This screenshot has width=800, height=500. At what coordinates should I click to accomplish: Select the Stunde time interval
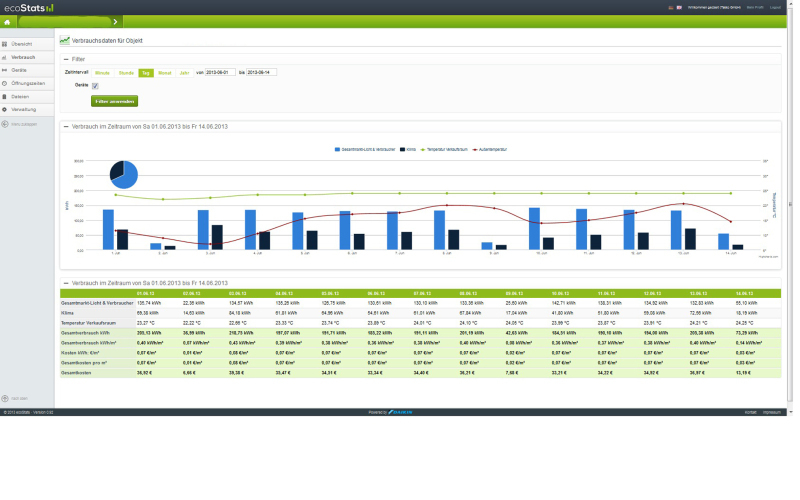point(126,73)
